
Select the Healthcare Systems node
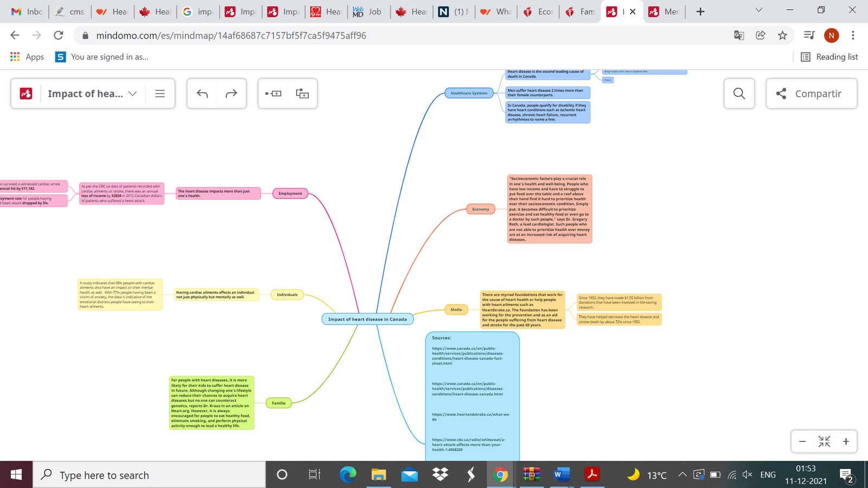[x=469, y=93]
